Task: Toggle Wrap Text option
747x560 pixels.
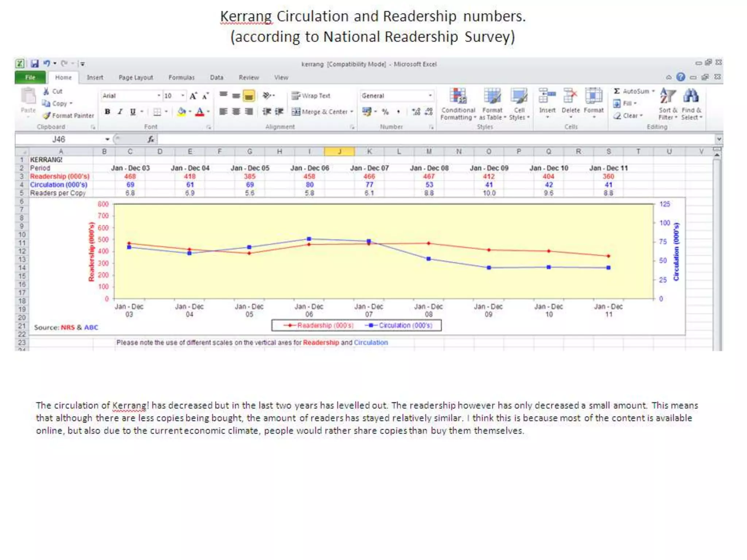Action: (x=311, y=96)
